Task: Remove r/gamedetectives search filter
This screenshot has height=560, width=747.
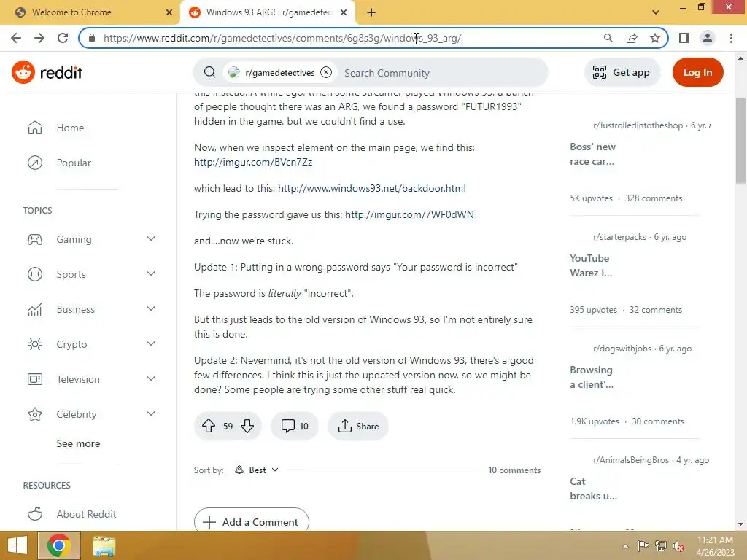Action: [326, 72]
